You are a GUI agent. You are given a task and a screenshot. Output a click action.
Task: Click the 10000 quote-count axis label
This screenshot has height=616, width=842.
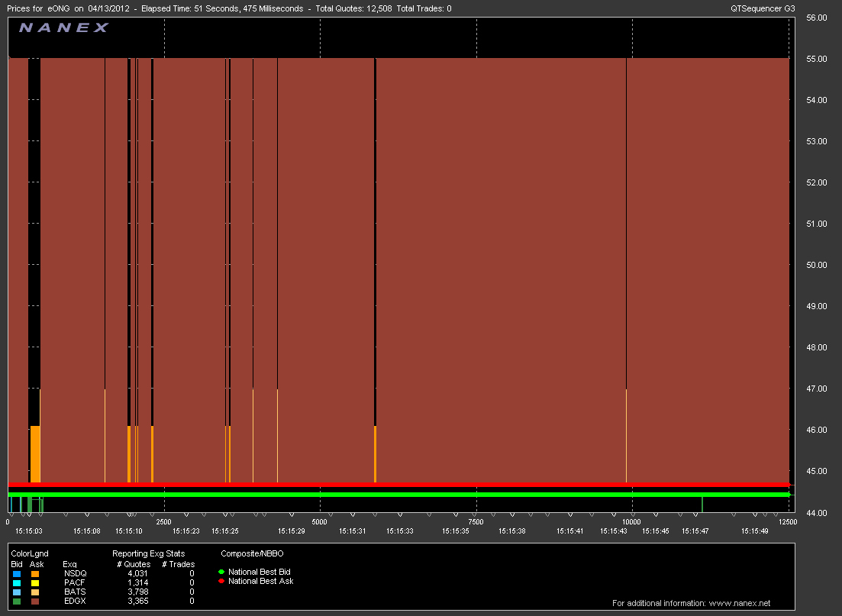pos(631,522)
